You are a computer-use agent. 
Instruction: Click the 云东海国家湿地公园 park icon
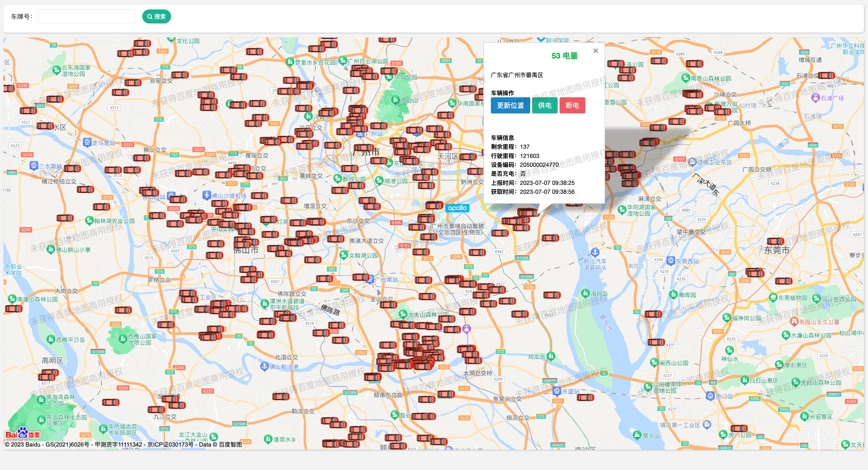(57, 70)
